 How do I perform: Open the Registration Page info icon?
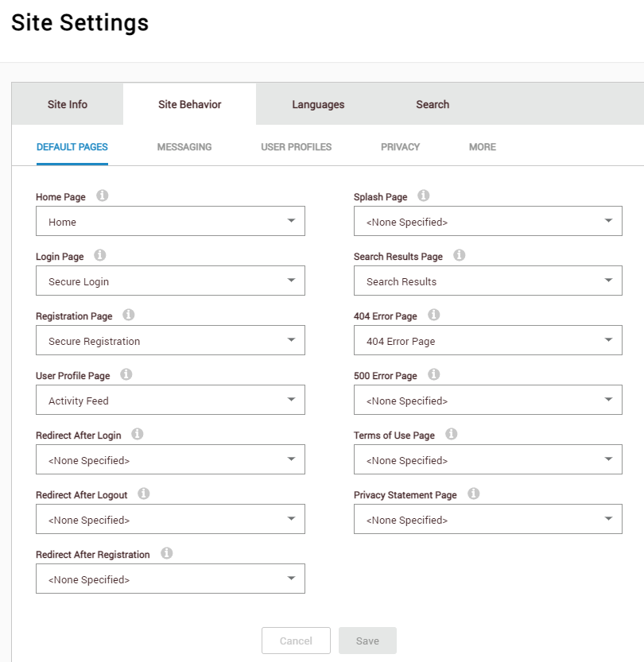(x=129, y=316)
